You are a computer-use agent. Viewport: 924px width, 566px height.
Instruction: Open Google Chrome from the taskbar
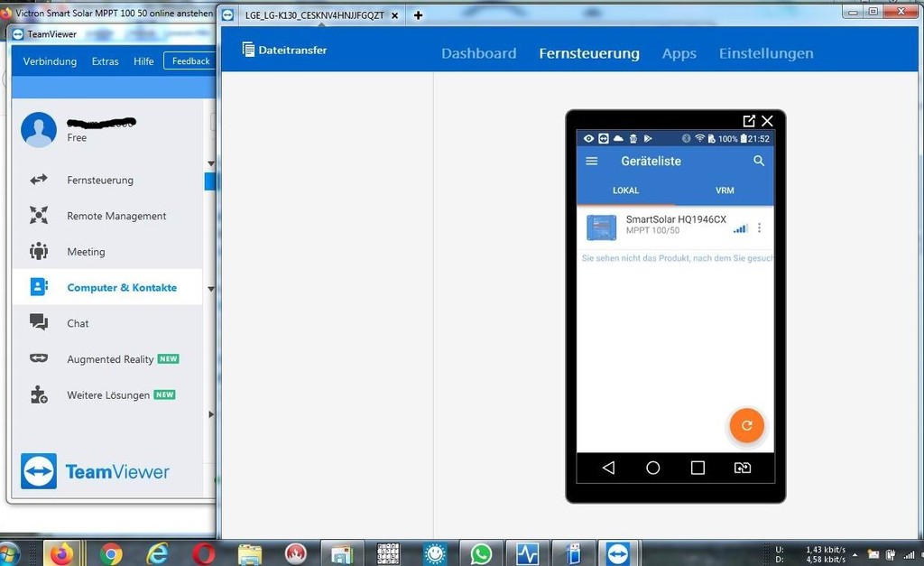point(111,554)
